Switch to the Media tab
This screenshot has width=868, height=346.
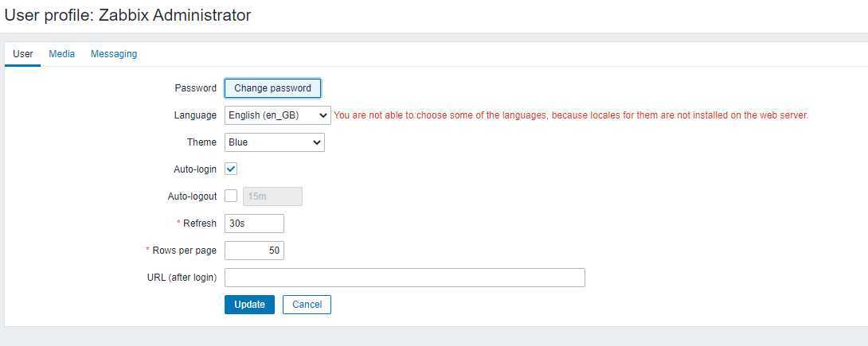tap(61, 54)
